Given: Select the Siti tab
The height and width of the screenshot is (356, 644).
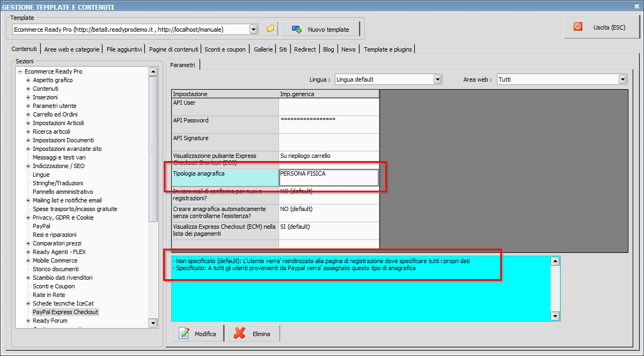Looking at the screenshot, I should pyautogui.click(x=283, y=49).
